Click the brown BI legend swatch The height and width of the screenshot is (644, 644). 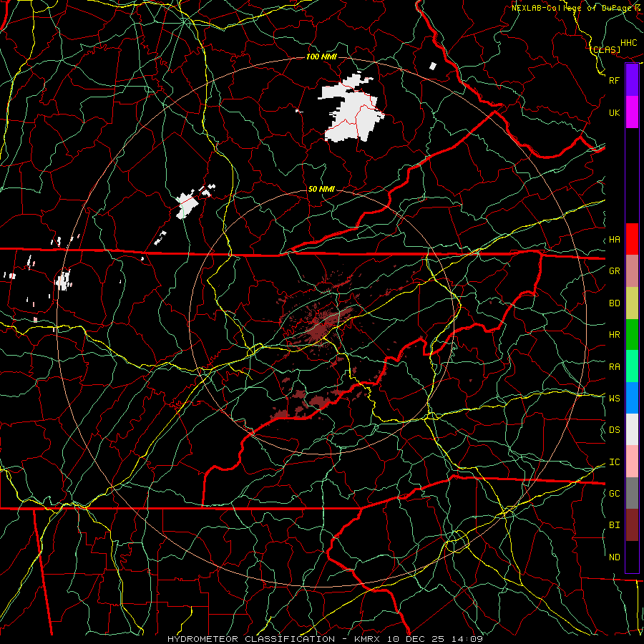pyautogui.click(x=632, y=525)
